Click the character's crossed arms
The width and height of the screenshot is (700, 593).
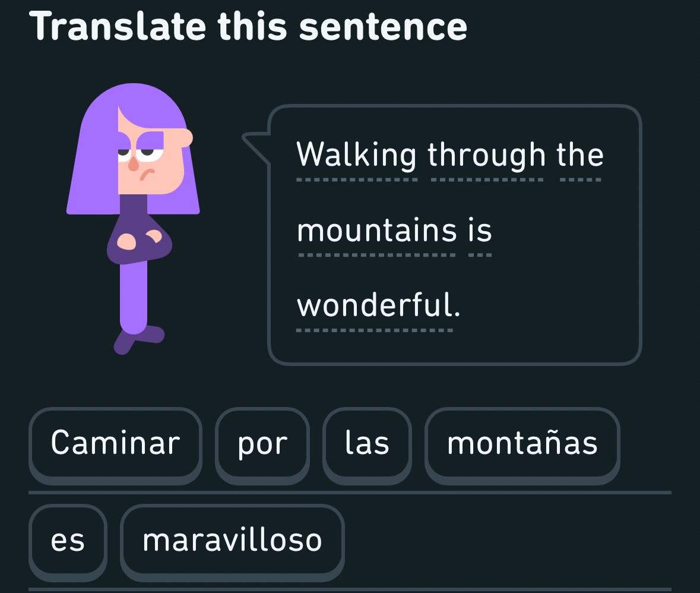(139, 241)
